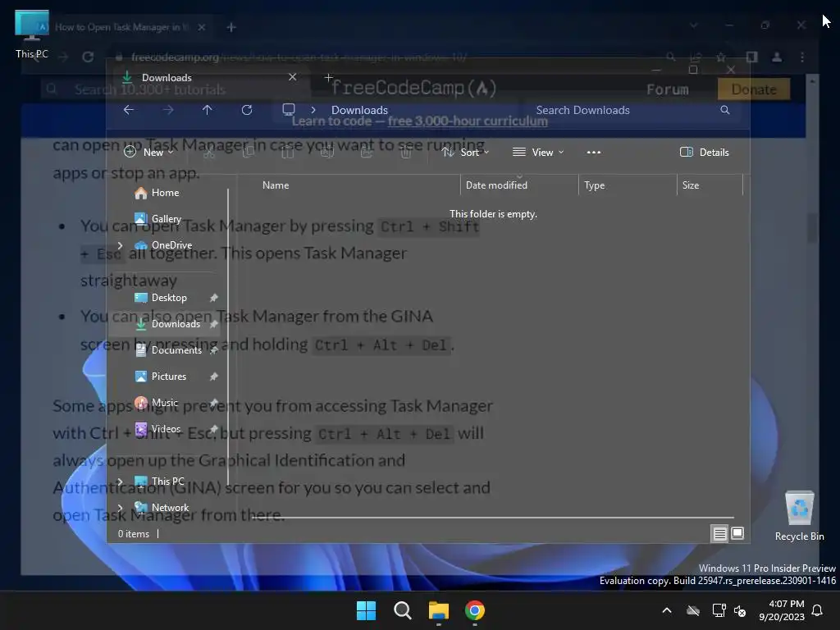
Task: Expand the This PC tree node
Action: 120,482
